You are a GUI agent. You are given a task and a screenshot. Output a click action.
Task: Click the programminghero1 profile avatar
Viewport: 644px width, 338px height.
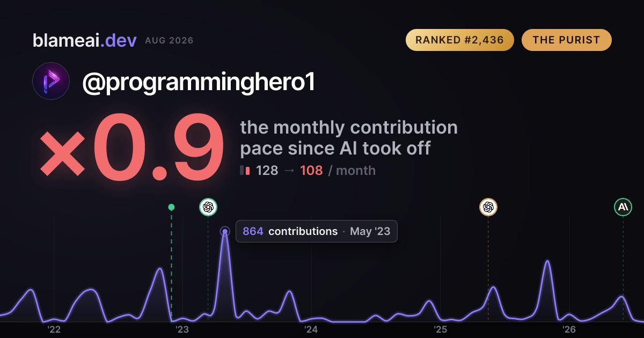point(51,81)
